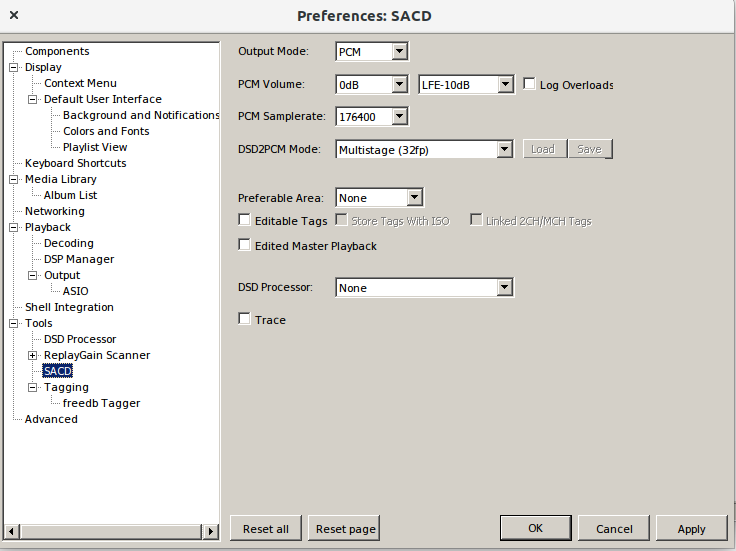Collapse the Media Library node
This screenshot has height=551, width=736.
[14, 179]
